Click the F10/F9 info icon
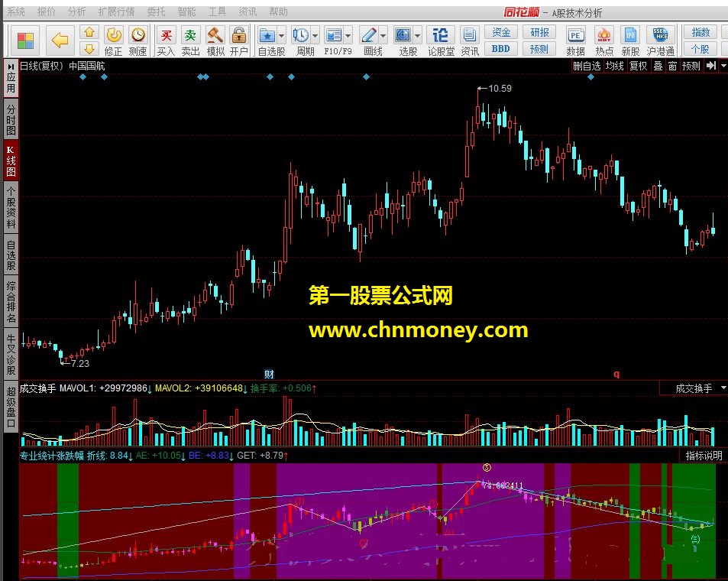The image size is (728, 581). [333, 35]
